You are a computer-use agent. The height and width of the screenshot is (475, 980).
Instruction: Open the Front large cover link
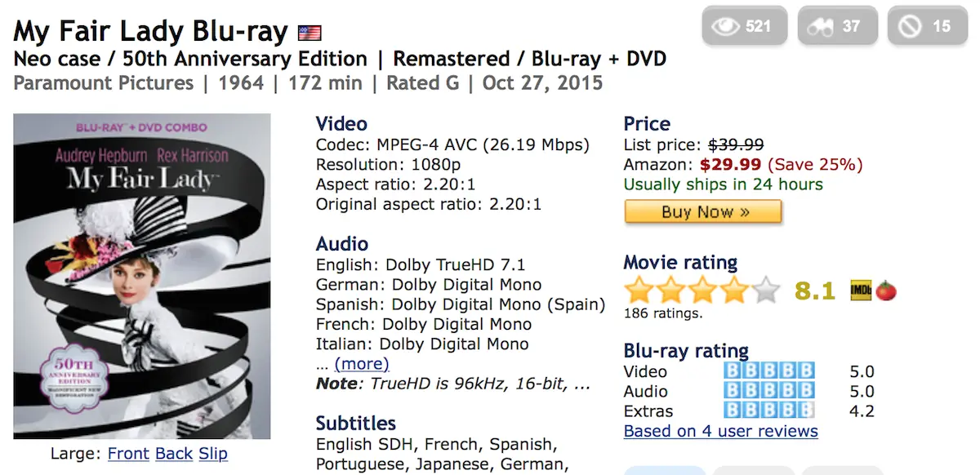pyautogui.click(x=128, y=454)
